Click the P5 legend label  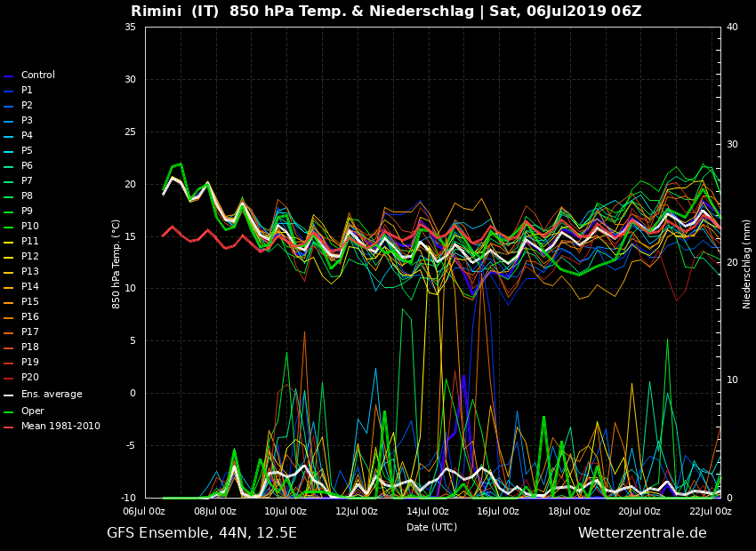point(27,151)
